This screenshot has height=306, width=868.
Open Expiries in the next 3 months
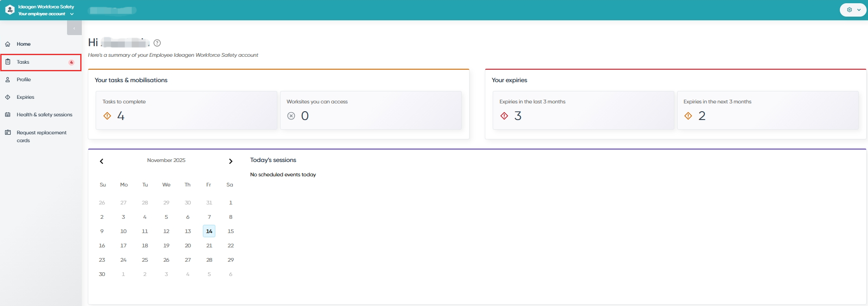(768, 110)
